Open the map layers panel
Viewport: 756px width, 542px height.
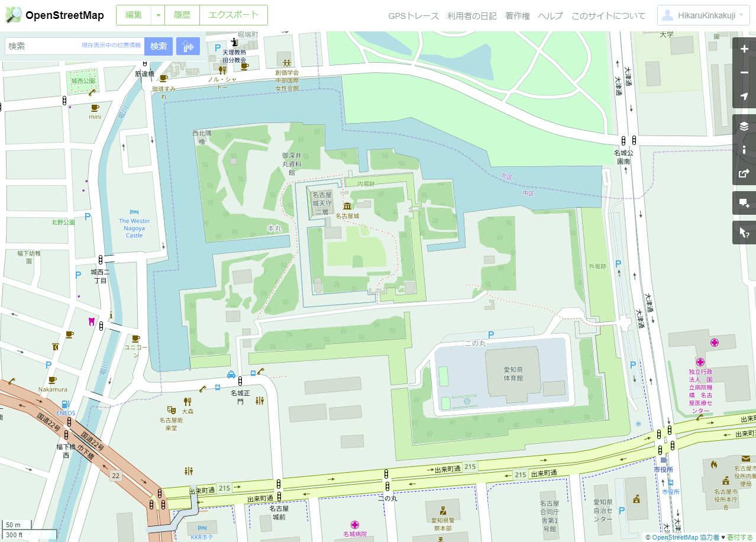(x=744, y=126)
